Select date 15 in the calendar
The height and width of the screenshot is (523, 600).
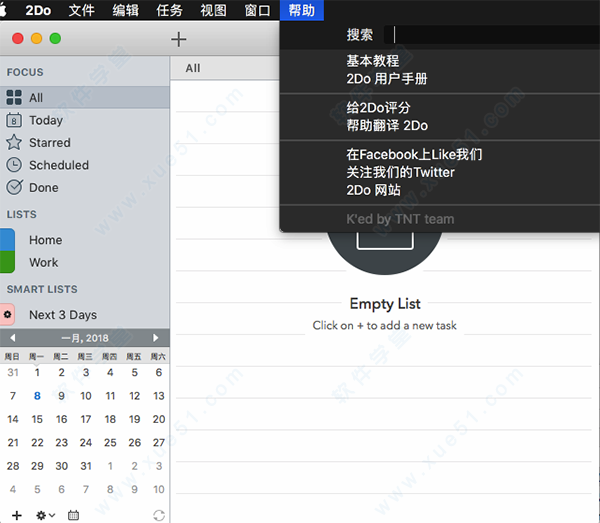click(37, 419)
